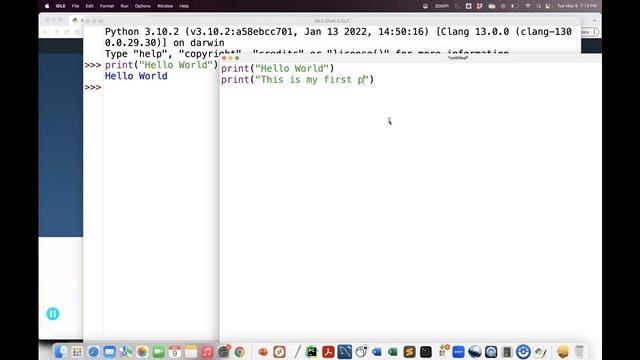The width and height of the screenshot is (640, 360).
Task: Open Calendar from the dock
Action: [x=175, y=351]
